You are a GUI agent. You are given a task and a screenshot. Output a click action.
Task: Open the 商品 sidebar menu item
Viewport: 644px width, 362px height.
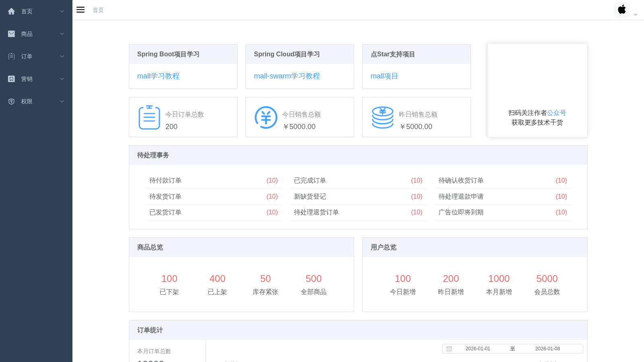(x=36, y=34)
